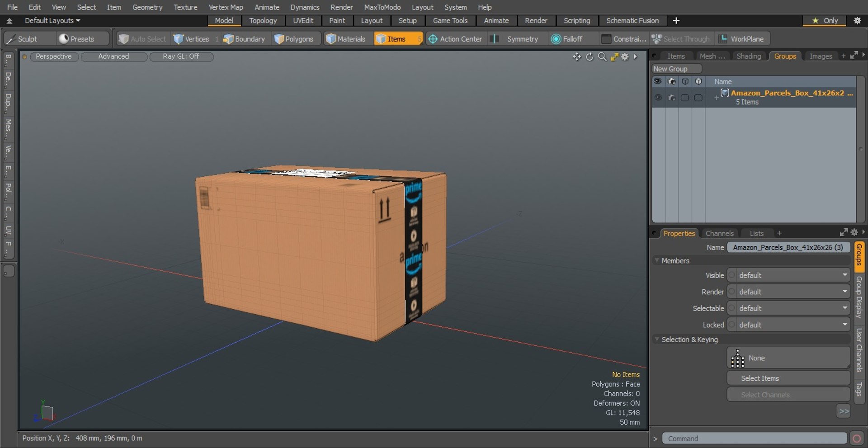Toggle Auto Select mode
The image size is (868, 448).
(x=142, y=39)
